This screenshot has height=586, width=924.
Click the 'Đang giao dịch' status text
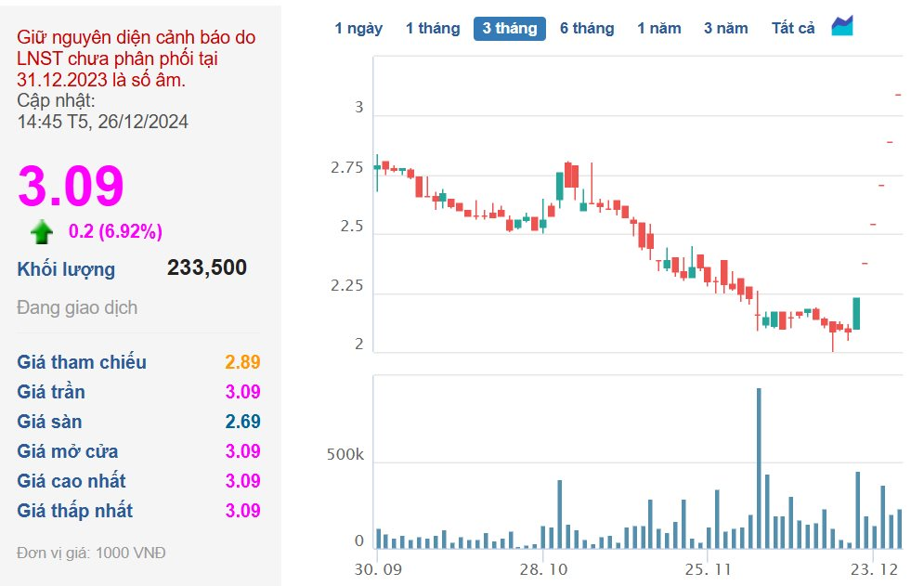(77, 307)
